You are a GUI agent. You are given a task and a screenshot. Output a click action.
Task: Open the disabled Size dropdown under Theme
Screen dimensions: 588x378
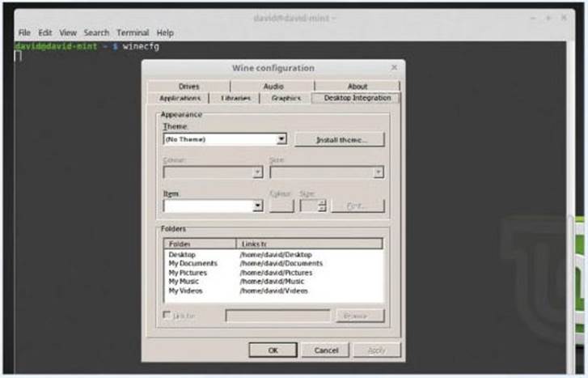click(x=327, y=172)
